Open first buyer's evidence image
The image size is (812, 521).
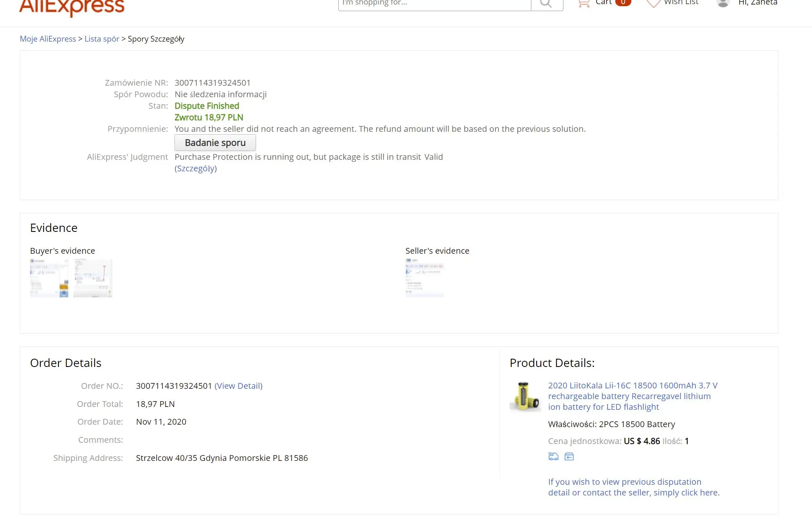click(49, 278)
